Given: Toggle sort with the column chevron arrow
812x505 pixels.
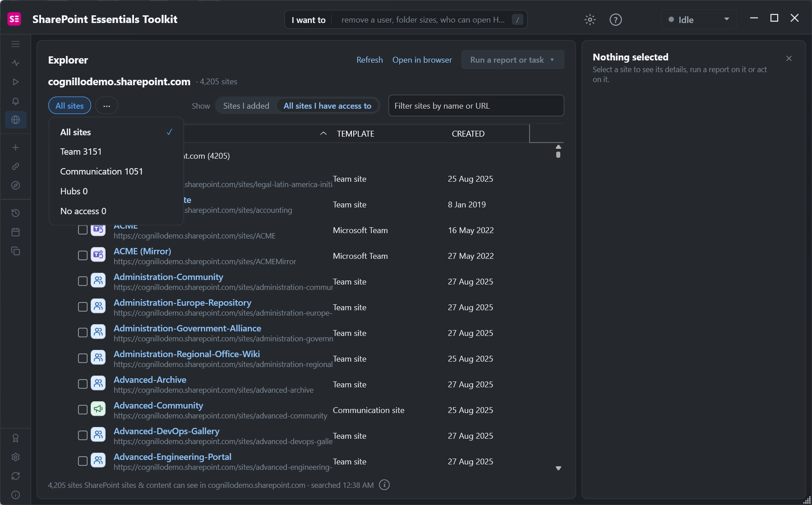Looking at the screenshot, I should [323, 133].
